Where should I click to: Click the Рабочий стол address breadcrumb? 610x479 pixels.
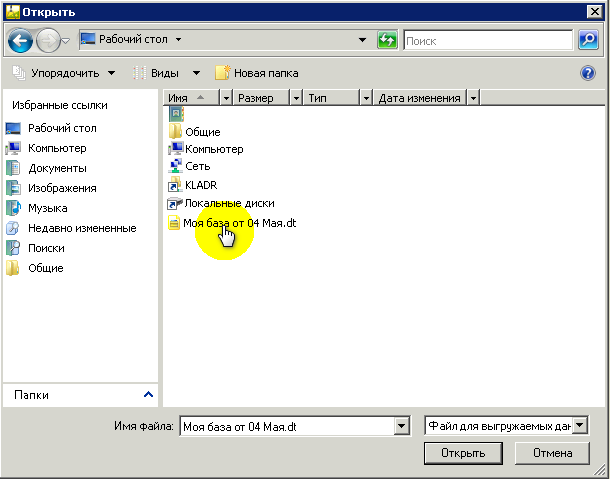click(133, 40)
